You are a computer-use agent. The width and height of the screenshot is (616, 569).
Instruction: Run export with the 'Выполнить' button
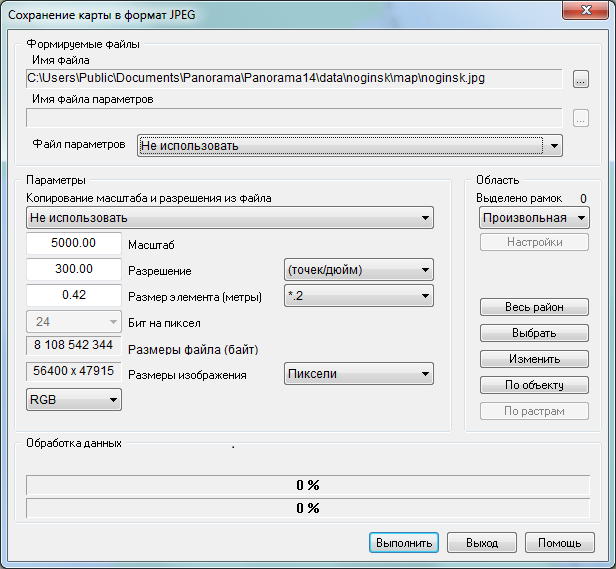pos(404,543)
